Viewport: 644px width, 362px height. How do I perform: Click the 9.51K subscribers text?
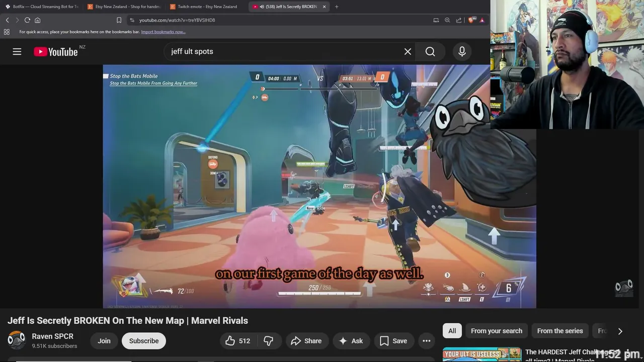click(x=54, y=346)
